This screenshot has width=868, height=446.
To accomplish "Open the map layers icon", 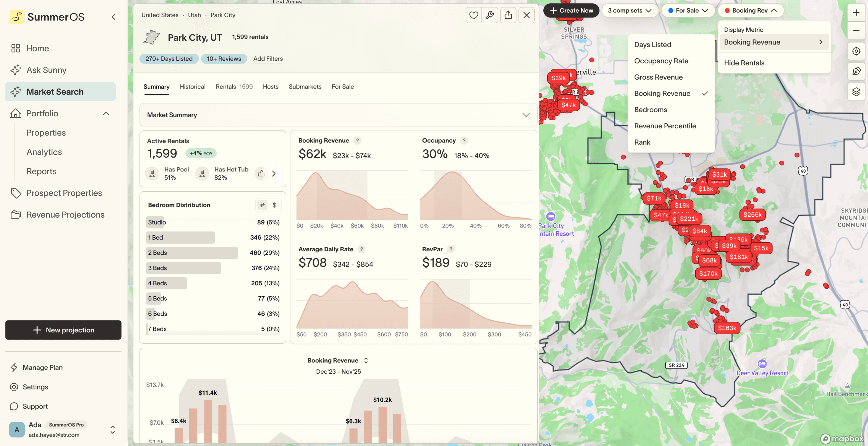I will pos(856,91).
